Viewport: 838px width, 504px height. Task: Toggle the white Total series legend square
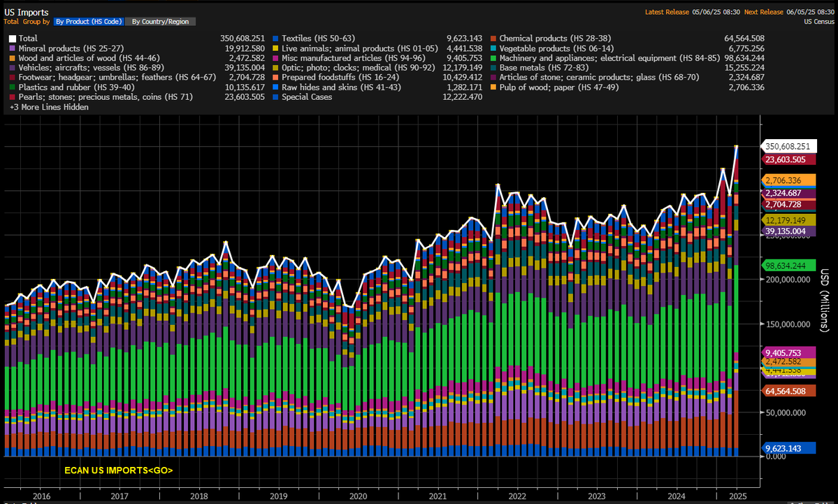[13, 38]
